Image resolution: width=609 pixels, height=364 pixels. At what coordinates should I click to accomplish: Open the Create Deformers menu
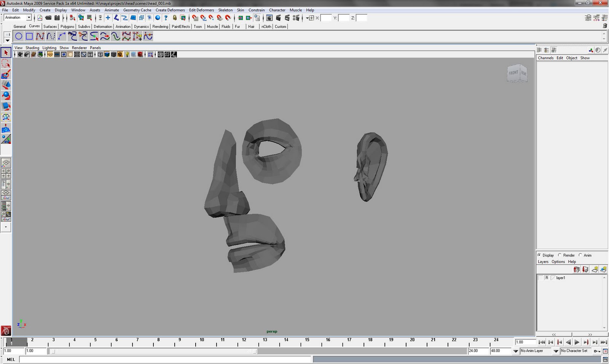[x=170, y=10]
